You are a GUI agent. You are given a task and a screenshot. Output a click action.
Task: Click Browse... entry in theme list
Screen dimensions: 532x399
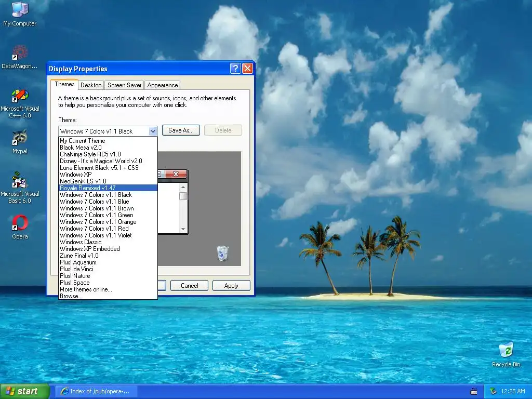[108, 296]
